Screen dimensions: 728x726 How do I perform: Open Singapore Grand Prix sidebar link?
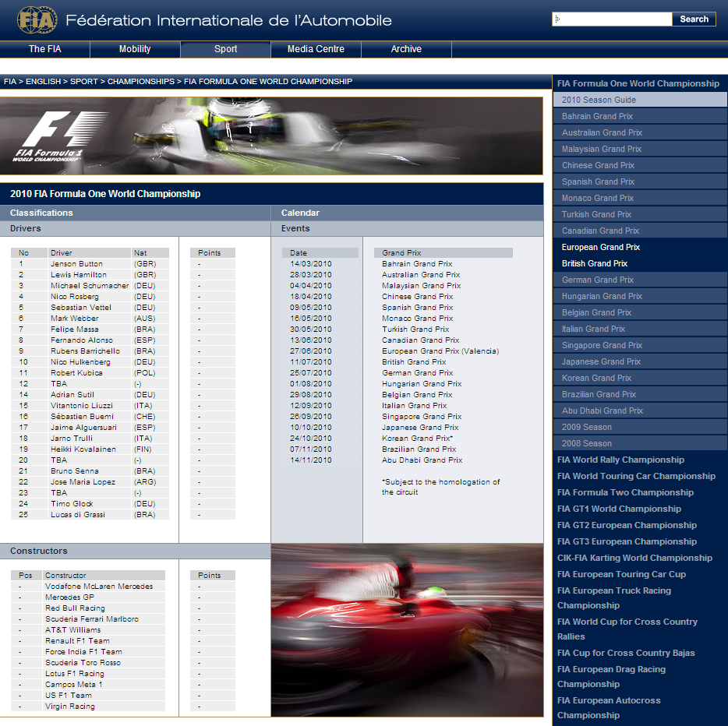pyautogui.click(x=640, y=345)
